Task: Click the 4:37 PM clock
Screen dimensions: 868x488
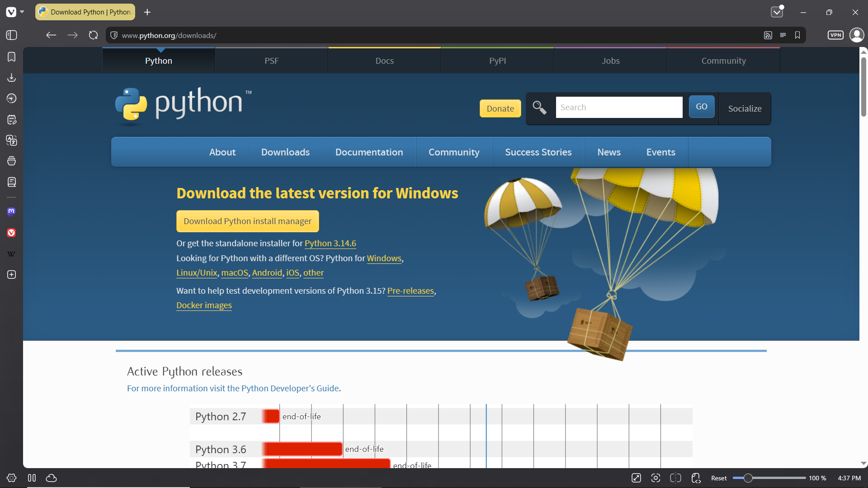Action: click(x=849, y=478)
